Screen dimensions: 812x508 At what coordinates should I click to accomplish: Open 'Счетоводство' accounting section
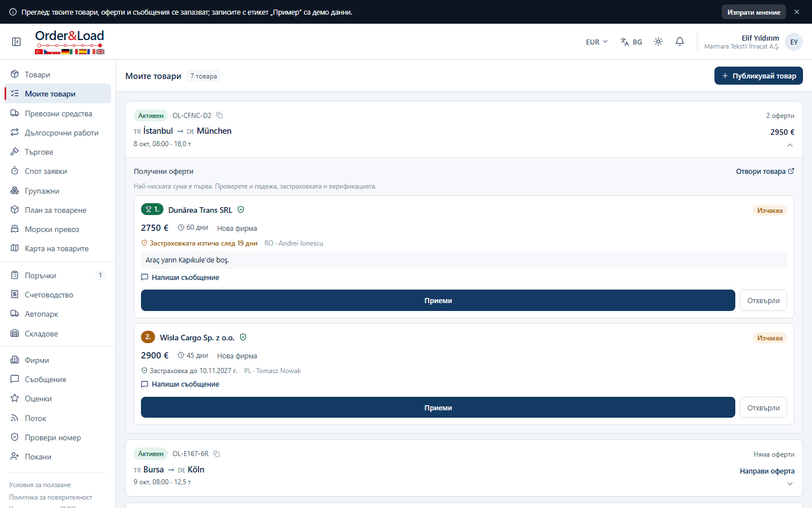(58, 295)
